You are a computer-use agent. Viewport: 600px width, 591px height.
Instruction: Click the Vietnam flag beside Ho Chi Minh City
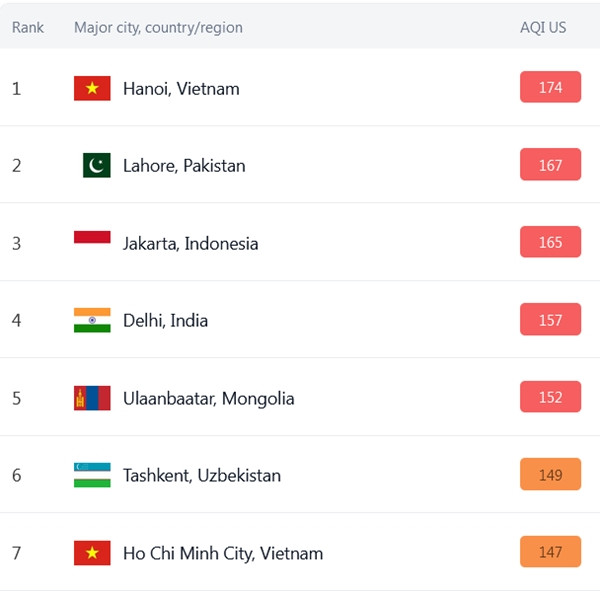92,553
